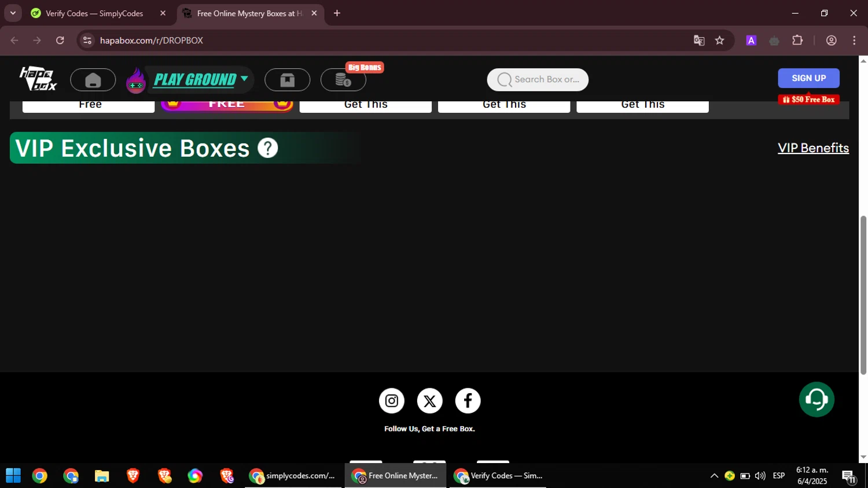Close the Verify Codes browser tab
Viewport: 868px width, 488px height.
pos(163,13)
